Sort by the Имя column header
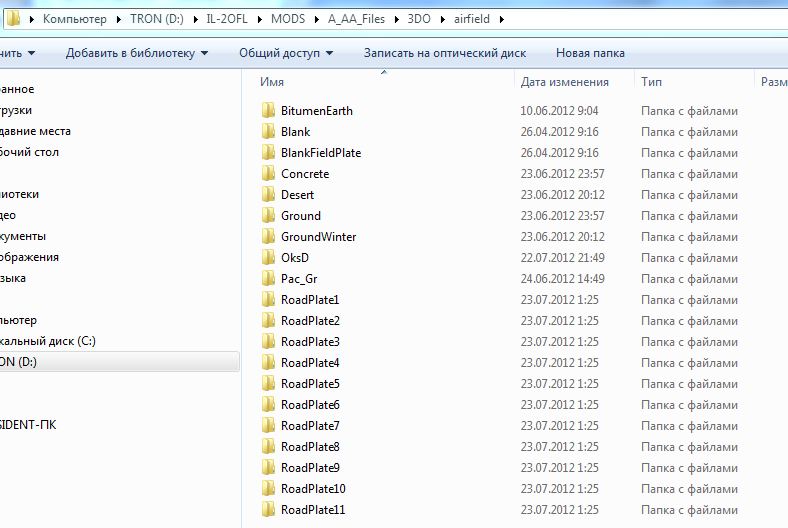This screenshot has height=528, width=788. pyautogui.click(x=272, y=82)
